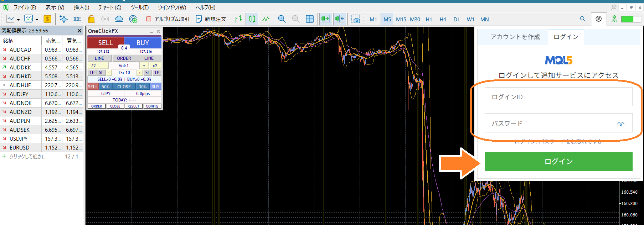Screen dimensions: 644x225
Task: Switch chart to bar chart mode
Action: (x=238, y=19)
